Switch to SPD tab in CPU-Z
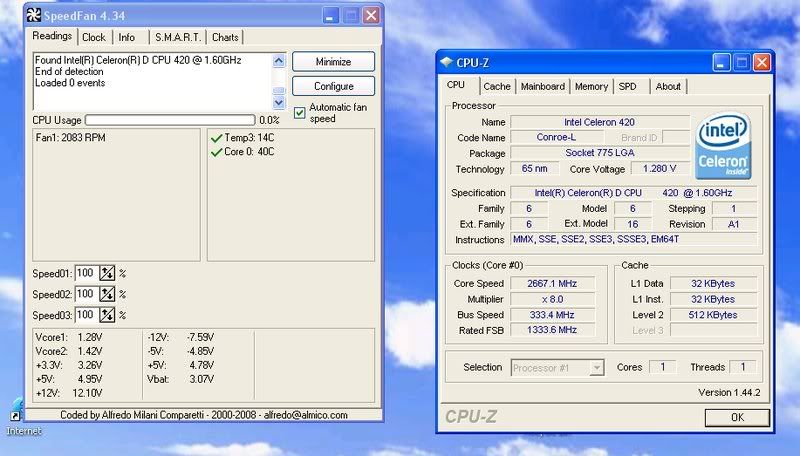This screenshot has height=456, width=800. (x=628, y=87)
